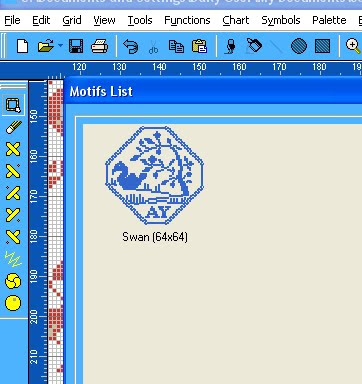Select the fourth stitch tool in the sidebar
Screen dimensions: 362x384
(x=13, y=215)
